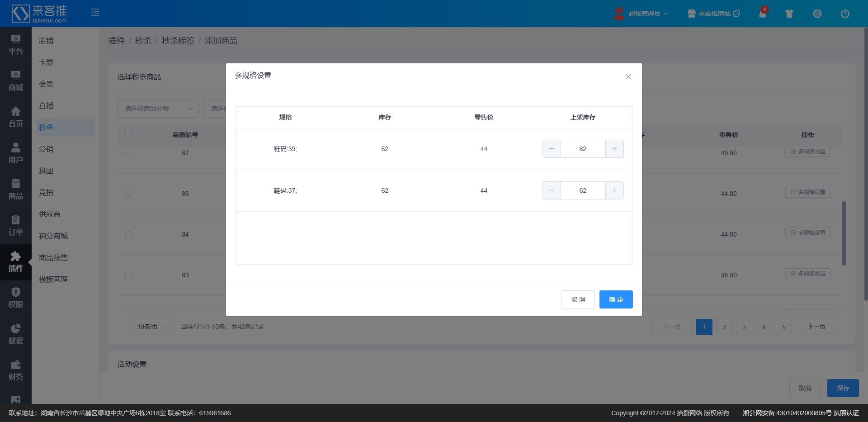Click 取消 in the 多规格设置 dialog
This screenshot has height=422, width=868.
pyautogui.click(x=578, y=299)
